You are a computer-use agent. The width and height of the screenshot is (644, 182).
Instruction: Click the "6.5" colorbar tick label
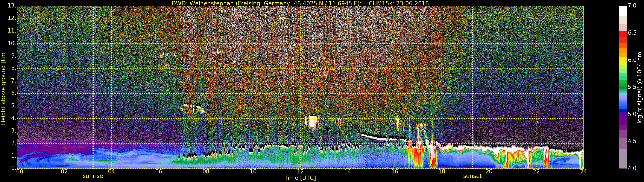coord(632,33)
